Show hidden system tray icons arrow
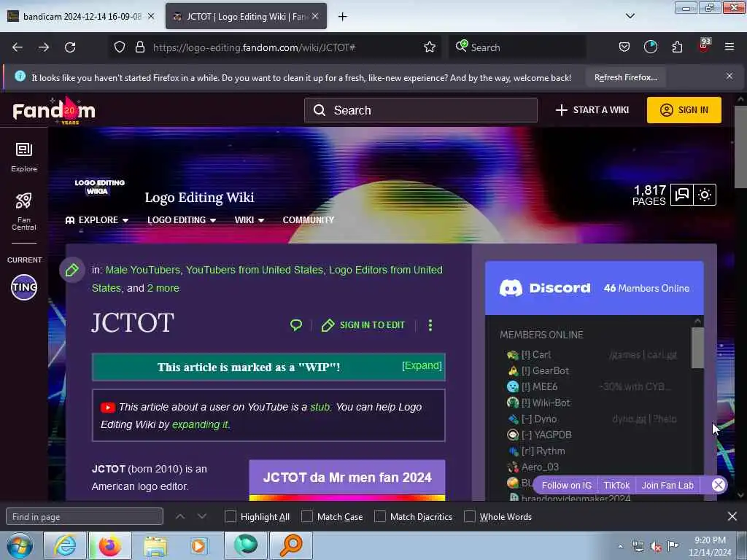This screenshot has height=560, width=747. (620, 547)
